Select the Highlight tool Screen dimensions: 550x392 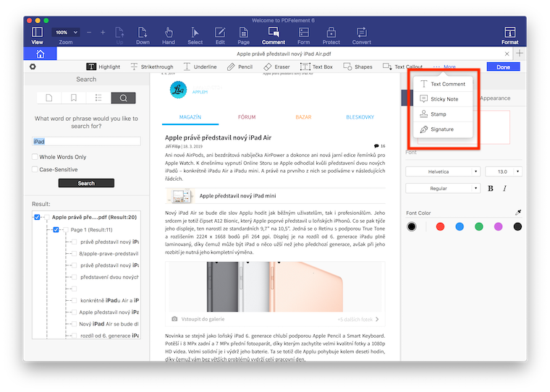point(103,67)
